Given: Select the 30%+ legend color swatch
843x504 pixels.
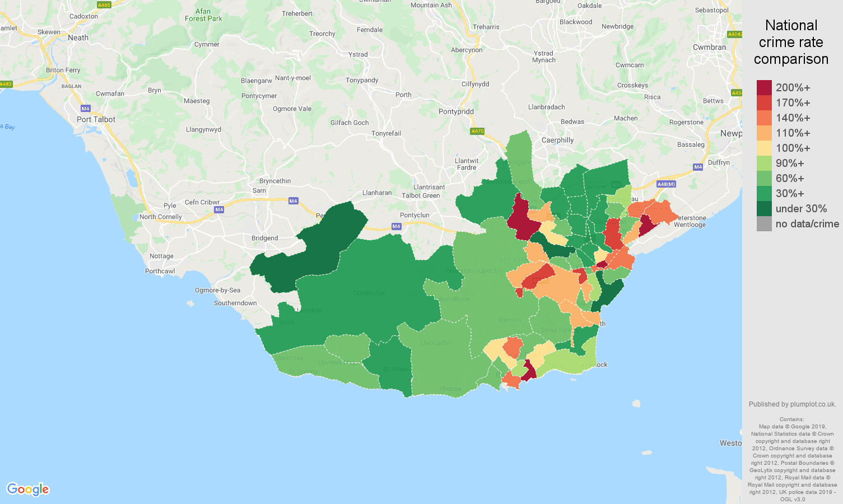Looking at the screenshot, I should point(764,193).
